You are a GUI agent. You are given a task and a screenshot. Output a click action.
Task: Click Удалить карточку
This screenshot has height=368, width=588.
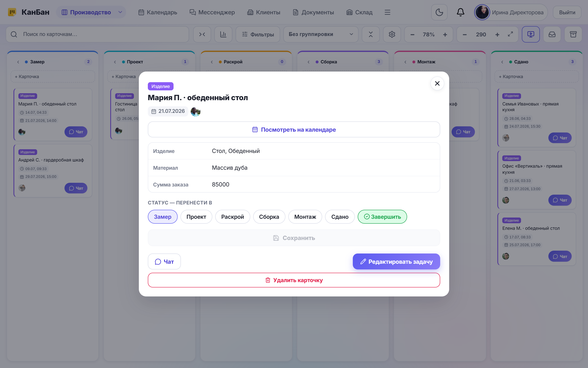[x=294, y=280]
